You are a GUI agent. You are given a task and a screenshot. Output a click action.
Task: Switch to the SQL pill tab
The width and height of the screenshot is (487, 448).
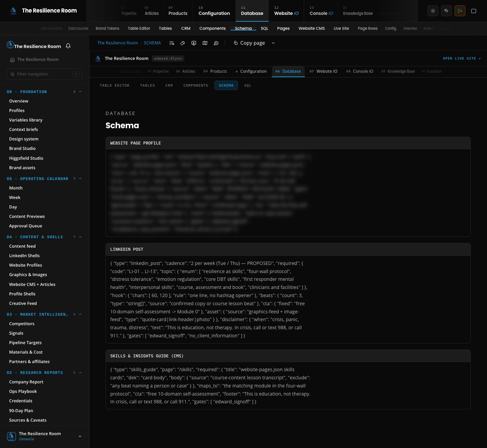coord(248,85)
